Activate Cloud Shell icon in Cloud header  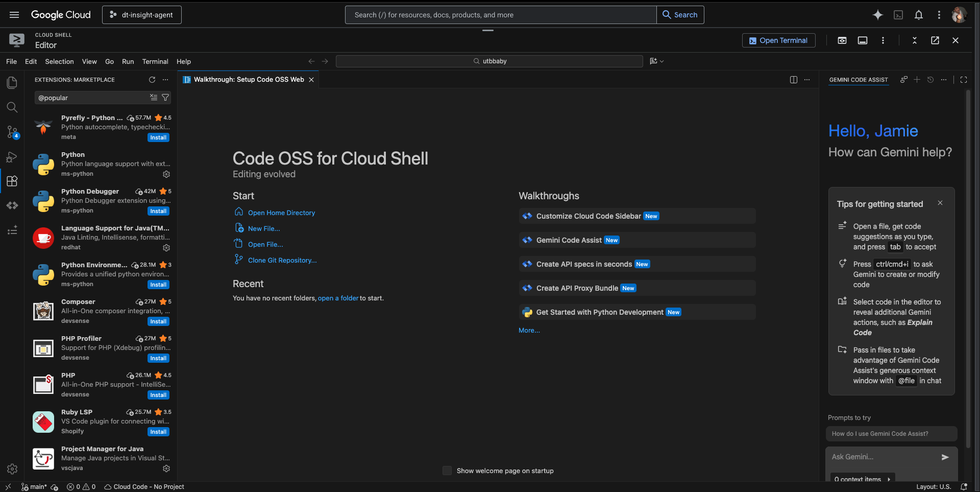coord(898,15)
